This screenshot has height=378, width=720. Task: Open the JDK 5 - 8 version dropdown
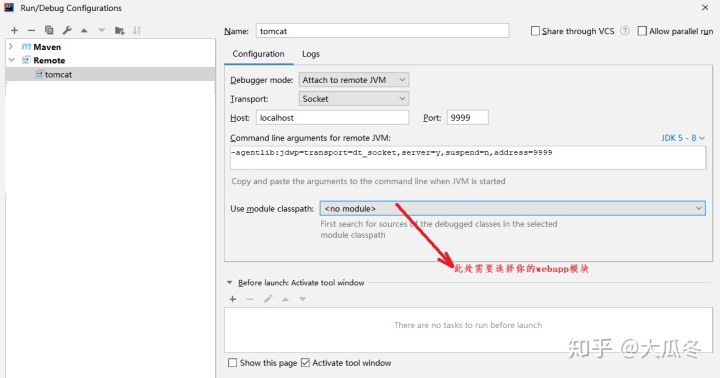[x=683, y=138]
